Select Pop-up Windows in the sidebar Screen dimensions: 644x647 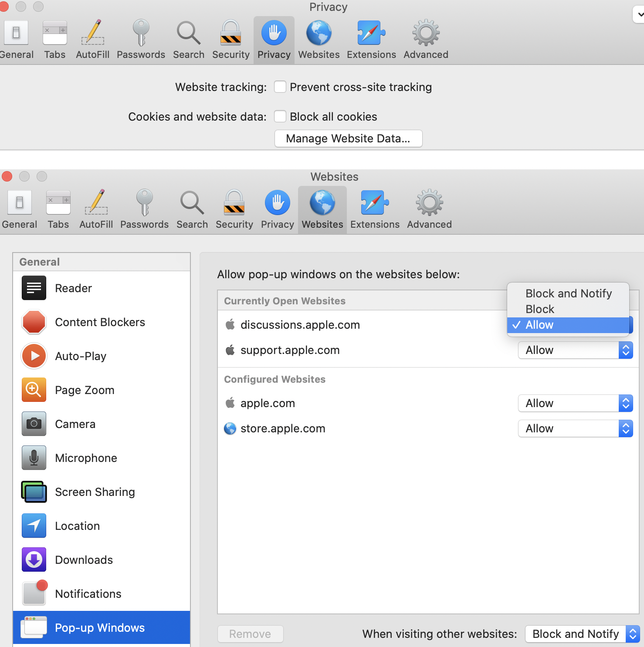102,627
